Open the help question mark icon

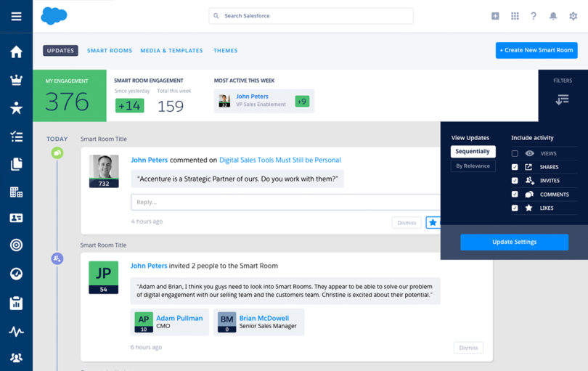click(x=534, y=16)
